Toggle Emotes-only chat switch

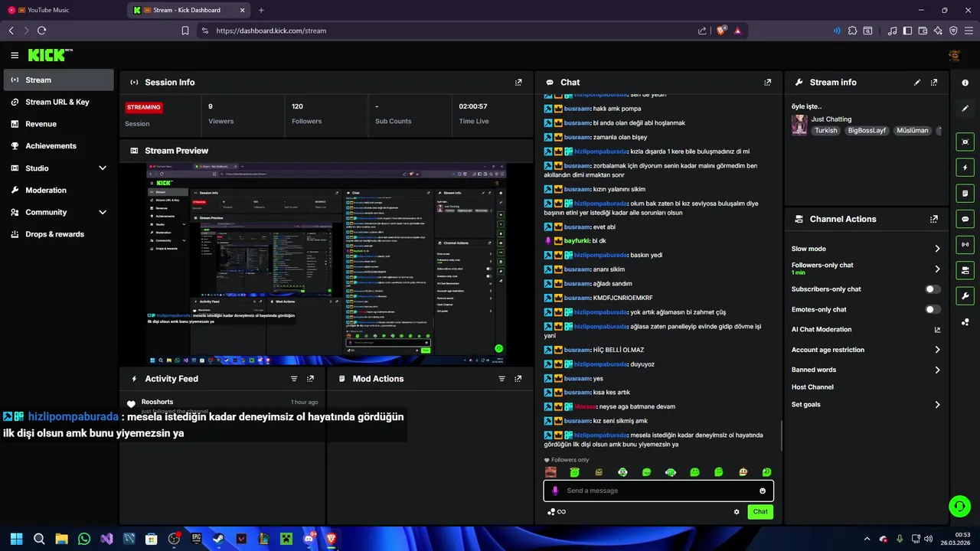click(933, 309)
